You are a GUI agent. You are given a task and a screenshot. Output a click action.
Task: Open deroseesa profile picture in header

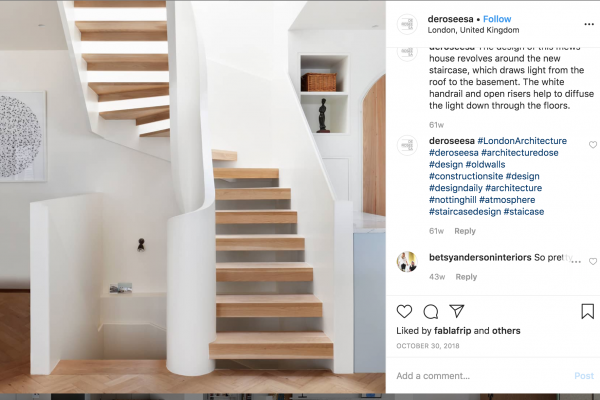click(x=407, y=24)
